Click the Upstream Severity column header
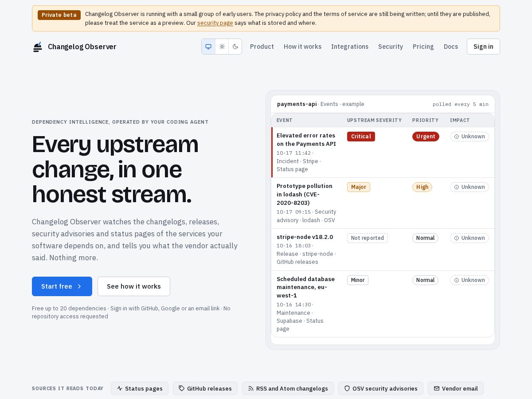 pos(374,120)
